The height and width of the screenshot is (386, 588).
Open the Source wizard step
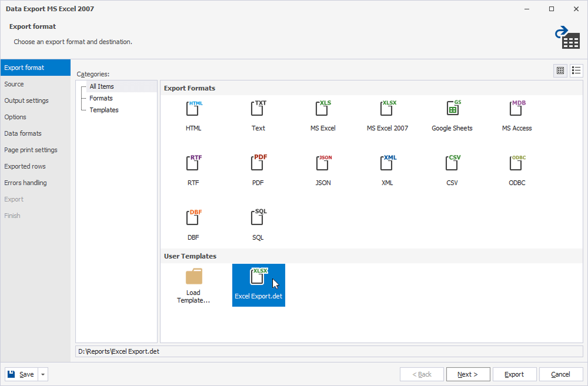pyautogui.click(x=35, y=84)
